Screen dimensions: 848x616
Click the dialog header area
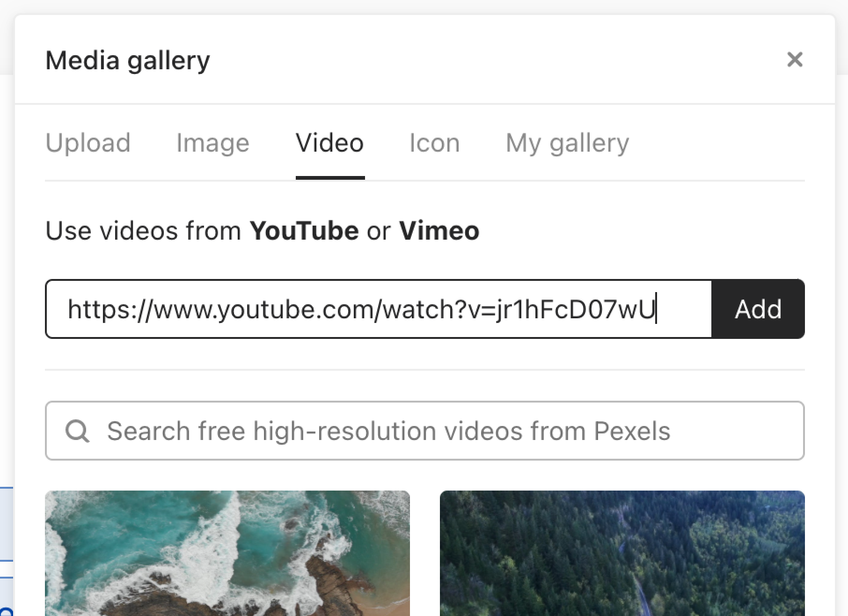coord(421,60)
